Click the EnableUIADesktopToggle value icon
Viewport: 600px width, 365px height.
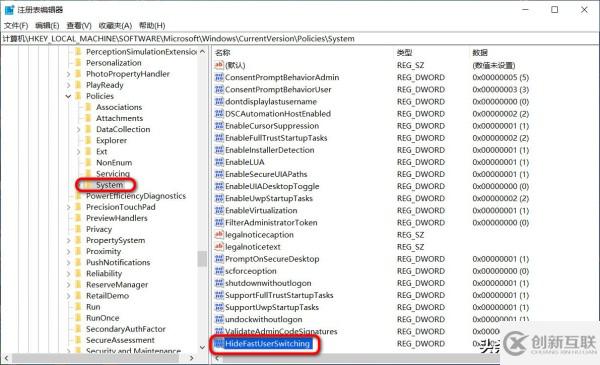click(x=219, y=186)
